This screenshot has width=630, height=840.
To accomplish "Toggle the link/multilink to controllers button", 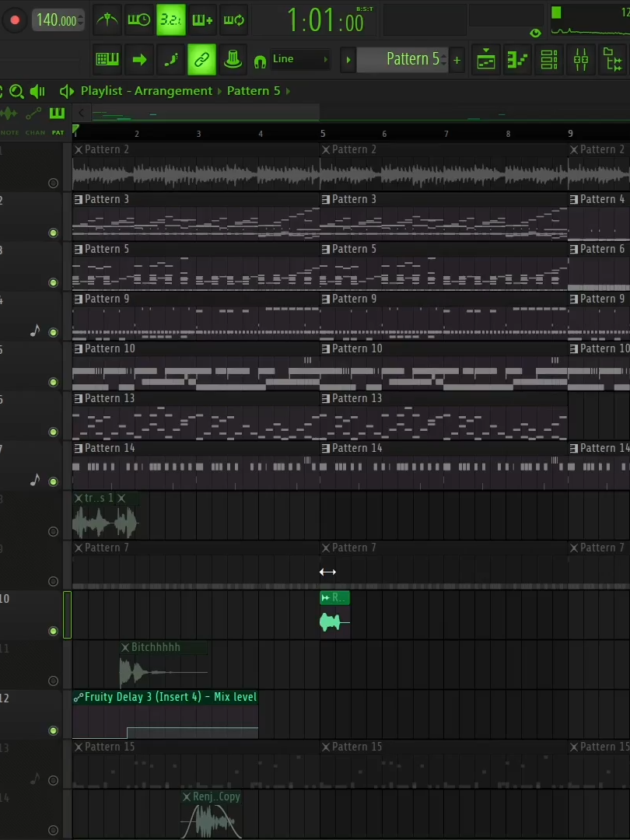I will (x=202, y=59).
